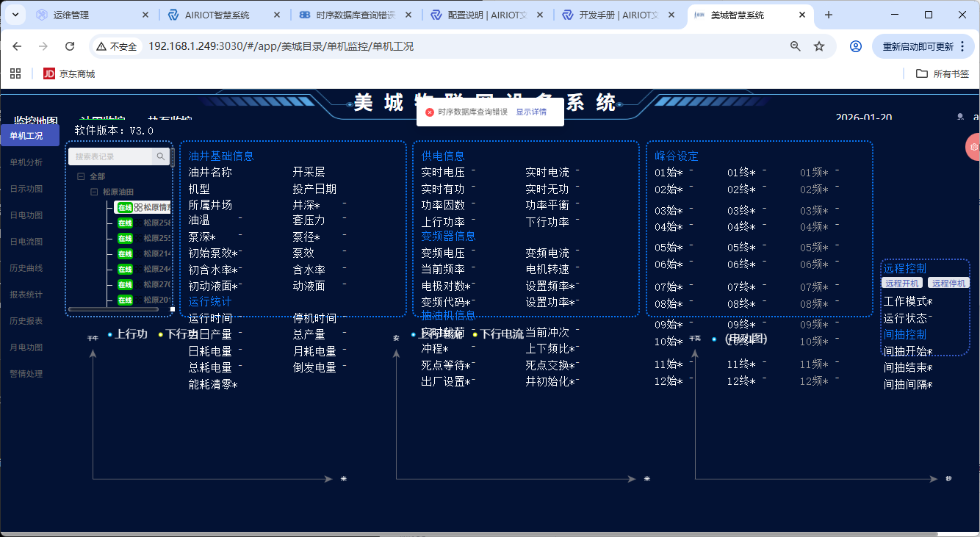Screen dimensions: 980x537
Task: Open the 单机分析 sidebar menu item
Action: (26, 162)
